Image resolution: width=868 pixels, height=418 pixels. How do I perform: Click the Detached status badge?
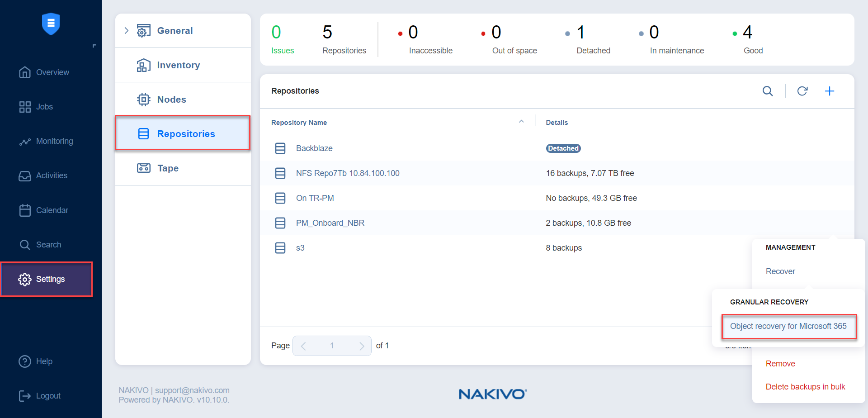[563, 148]
